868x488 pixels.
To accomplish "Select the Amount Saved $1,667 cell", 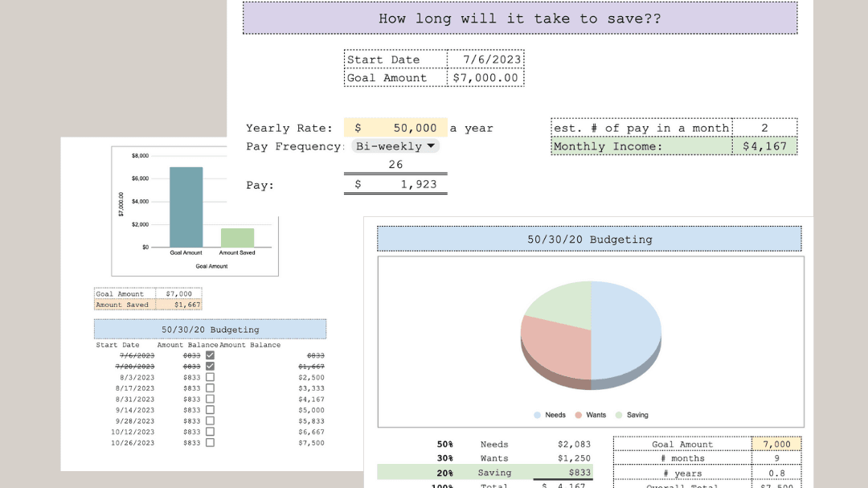I will (x=178, y=305).
